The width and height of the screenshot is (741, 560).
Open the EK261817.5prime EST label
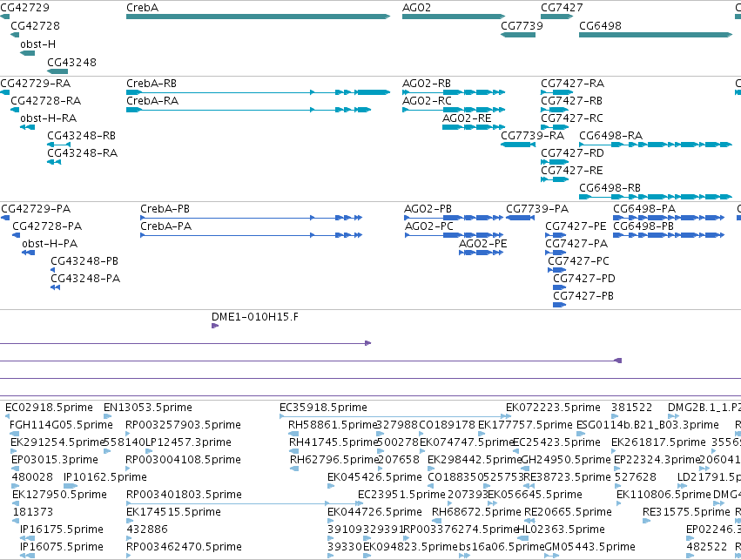(658, 442)
